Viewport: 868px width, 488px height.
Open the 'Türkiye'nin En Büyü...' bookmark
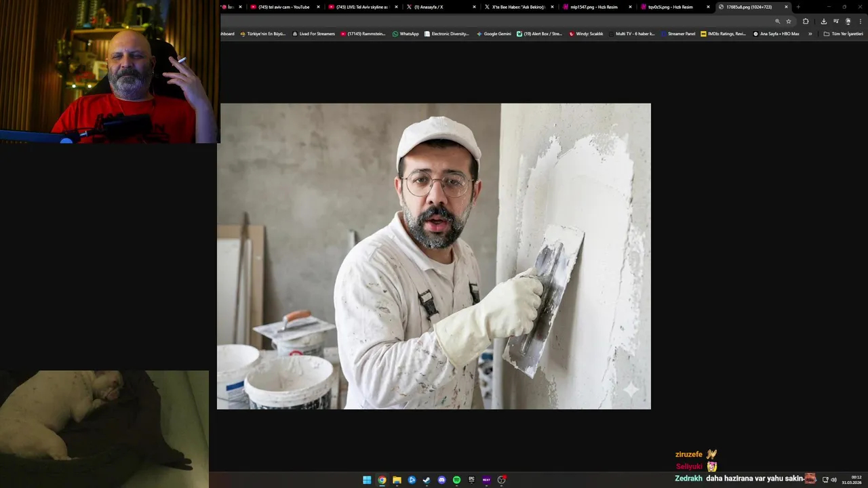[x=263, y=33]
